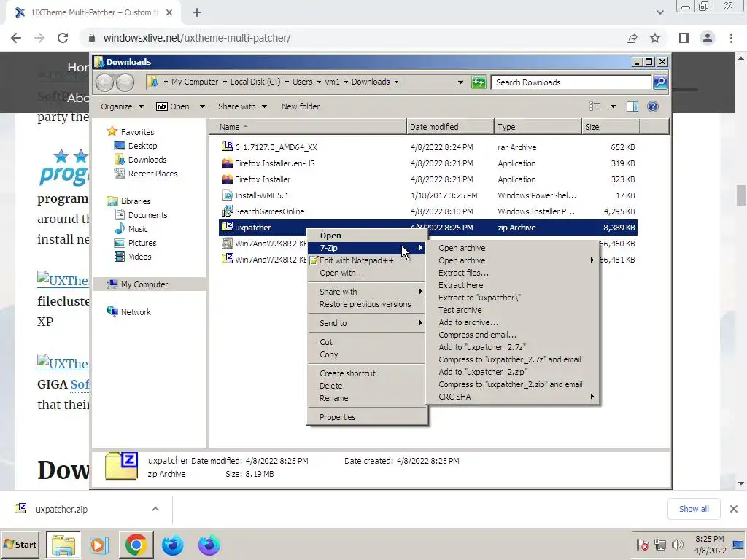Sort by Type column header
This screenshot has height=560, width=747.
click(538, 127)
